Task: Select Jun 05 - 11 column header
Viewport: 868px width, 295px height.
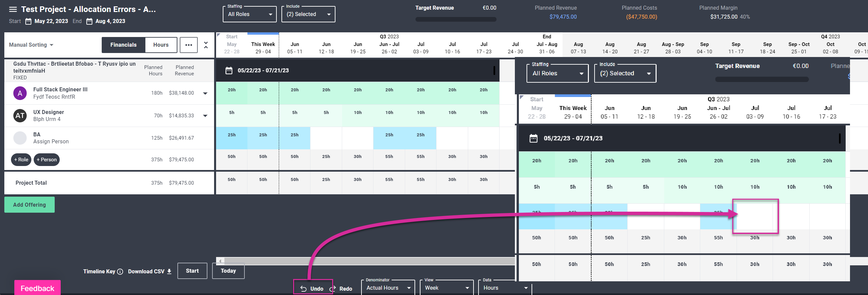Action: point(294,48)
